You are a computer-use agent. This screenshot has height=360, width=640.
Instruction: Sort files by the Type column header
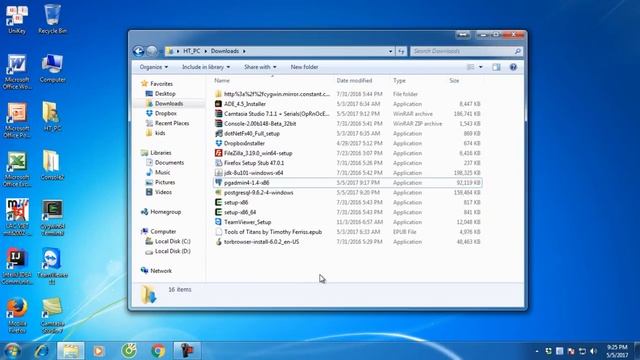point(400,80)
